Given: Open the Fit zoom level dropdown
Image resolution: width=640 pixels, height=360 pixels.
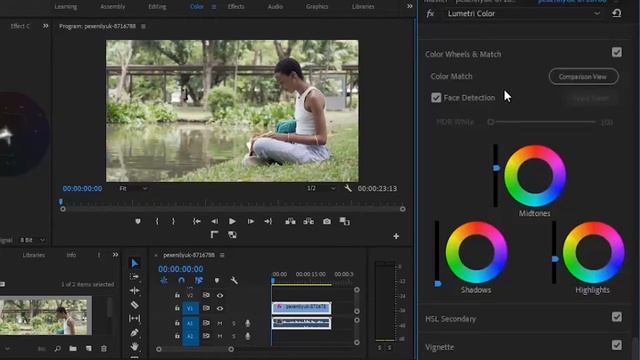Looking at the screenshot, I should pos(133,188).
